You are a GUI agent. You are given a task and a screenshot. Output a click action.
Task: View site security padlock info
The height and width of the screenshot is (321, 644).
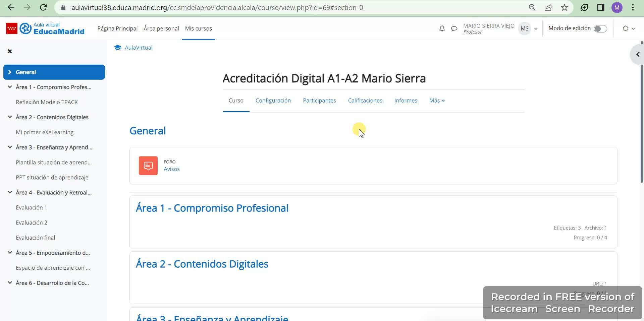click(63, 7)
